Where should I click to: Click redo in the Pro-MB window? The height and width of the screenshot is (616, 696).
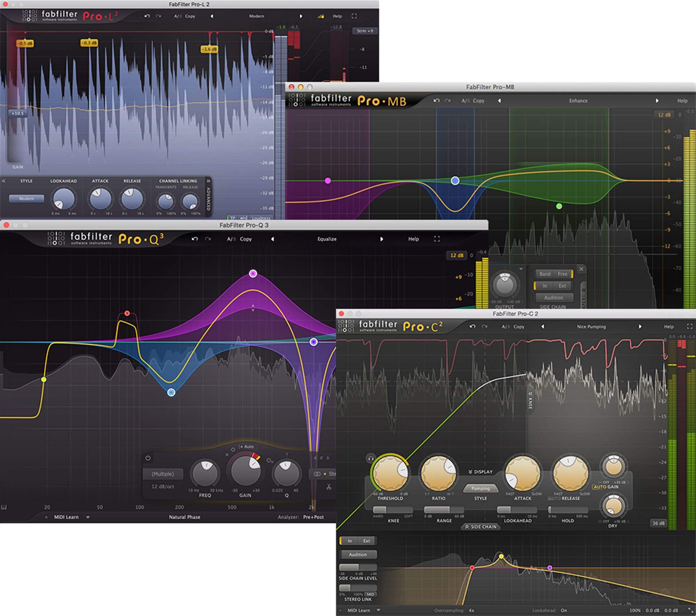[x=448, y=101]
